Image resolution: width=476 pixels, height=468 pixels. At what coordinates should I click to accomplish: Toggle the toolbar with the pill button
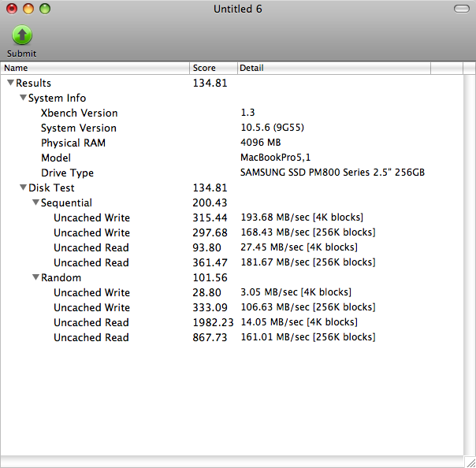pyautogui.click(x=462, y=9)
